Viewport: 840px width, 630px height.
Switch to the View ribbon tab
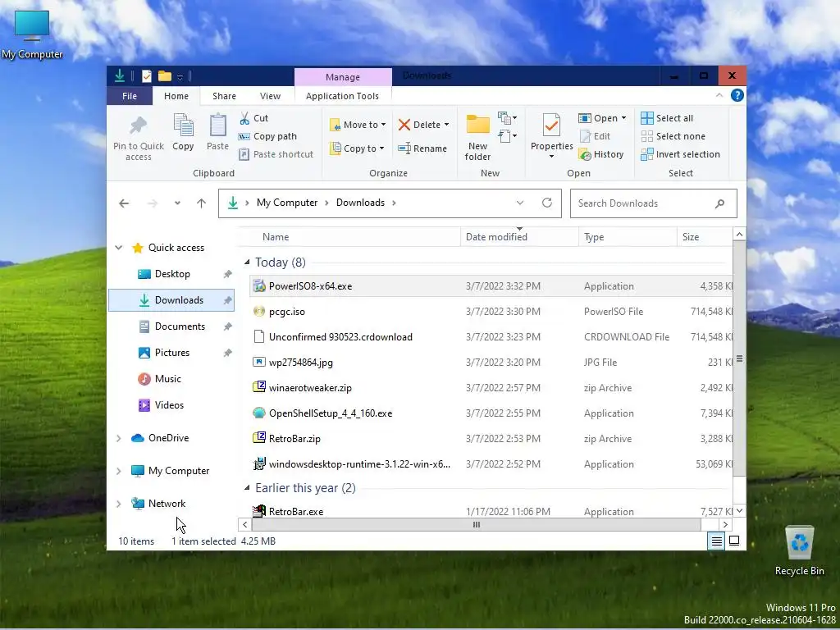click(270, 96)
